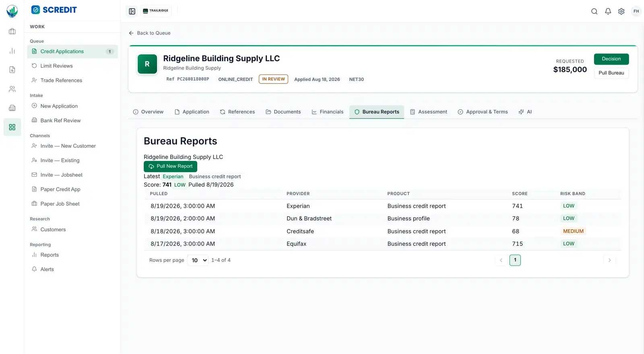Switch to the AI tab
Screen dimensions: 644x354
pos(525,112)
